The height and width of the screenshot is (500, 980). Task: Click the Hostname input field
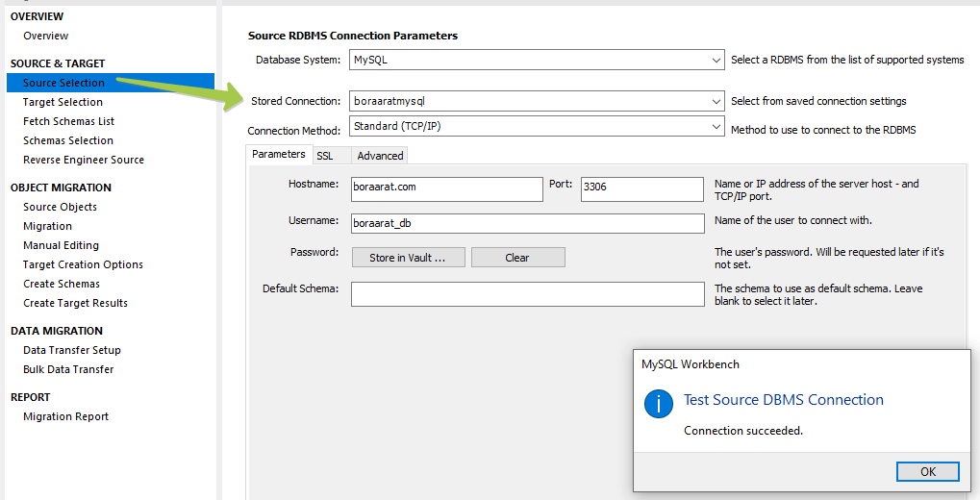[447, 189]
